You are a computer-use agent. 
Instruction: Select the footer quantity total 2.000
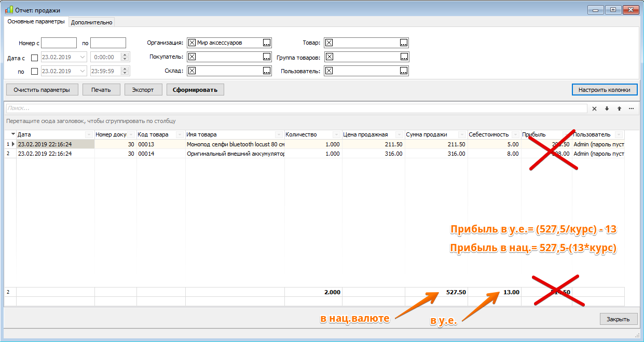tap(313, 292)
